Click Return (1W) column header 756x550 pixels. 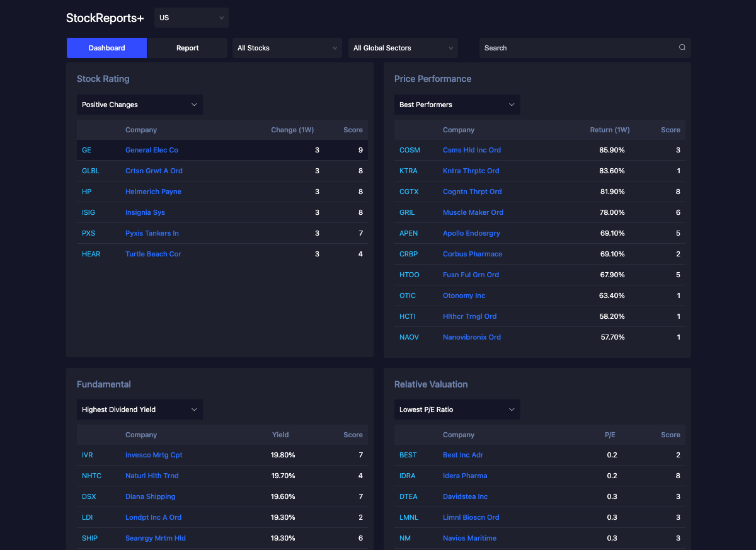pyautogui.click(x=610, y=130)
